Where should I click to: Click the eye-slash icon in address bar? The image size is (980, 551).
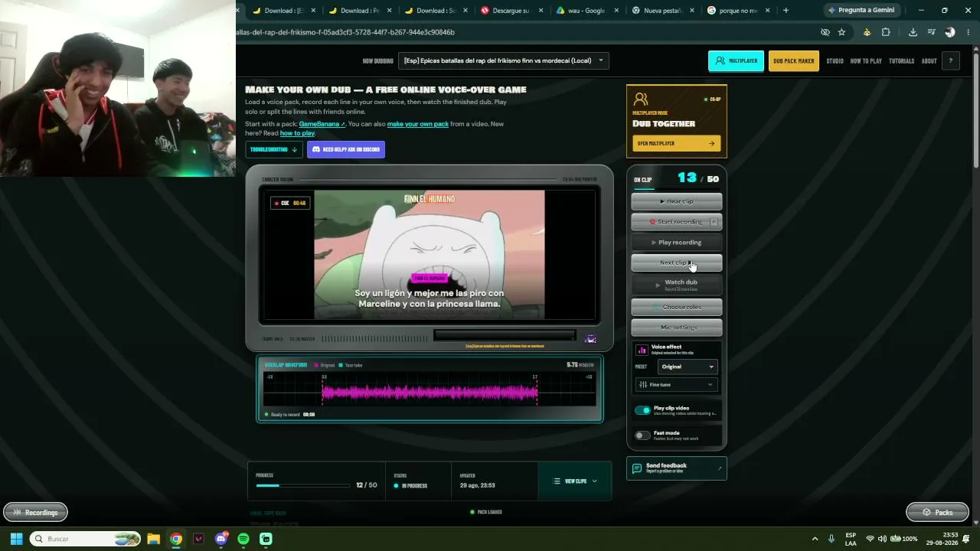[825, 32]
